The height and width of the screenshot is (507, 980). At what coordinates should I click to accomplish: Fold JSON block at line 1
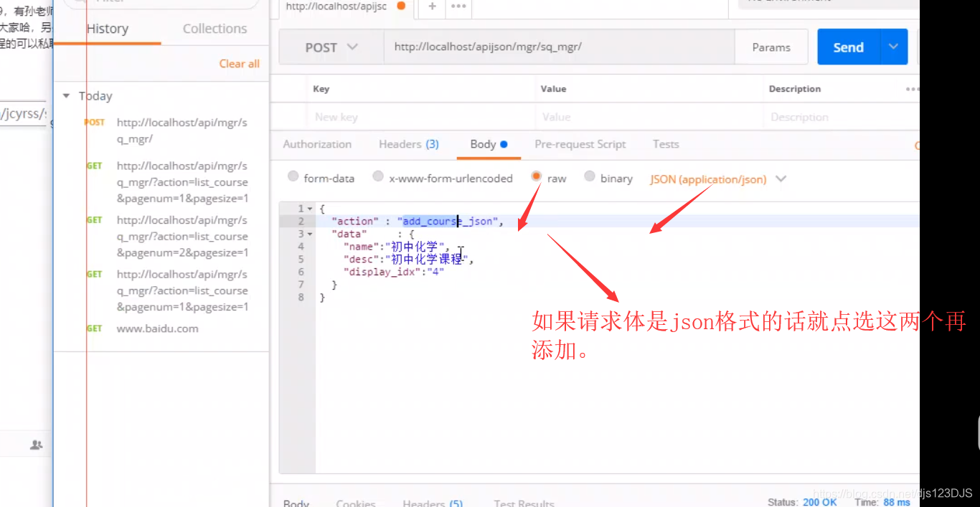310,209
